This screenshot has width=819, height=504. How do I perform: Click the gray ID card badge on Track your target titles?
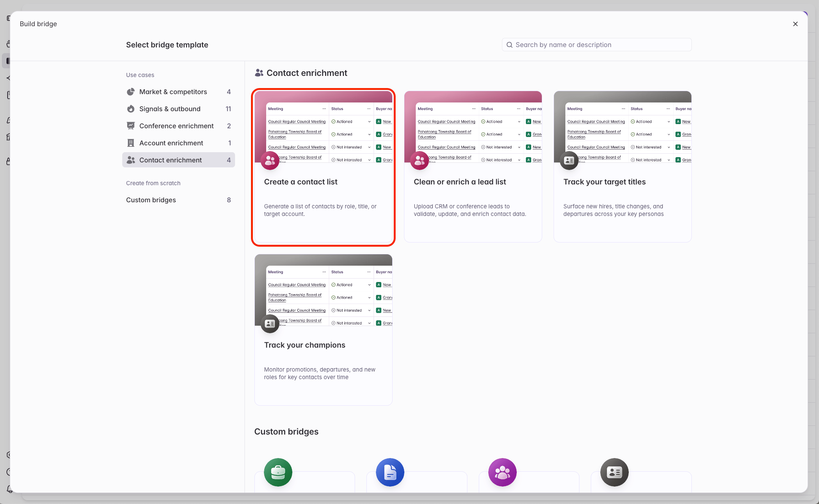[569, 161]
